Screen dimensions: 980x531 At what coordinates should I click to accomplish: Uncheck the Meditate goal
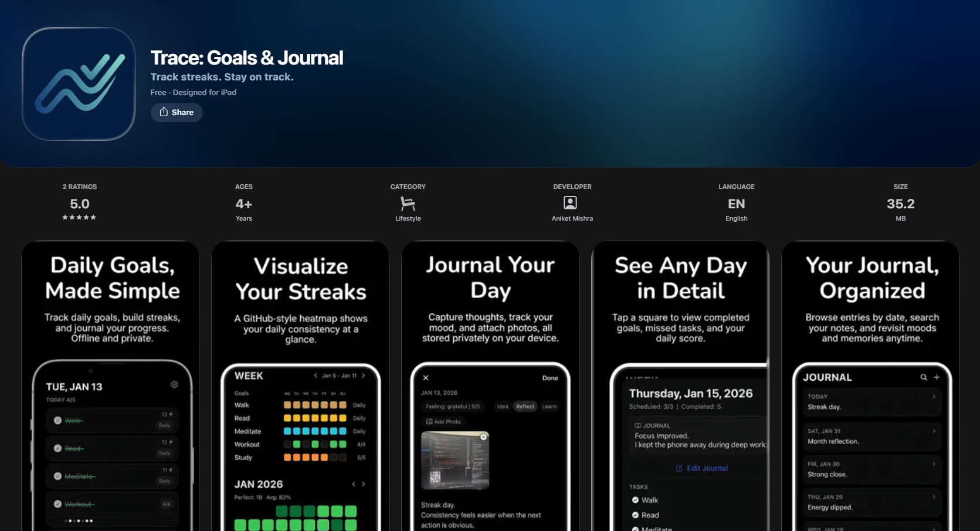click(x=57, y=476)
